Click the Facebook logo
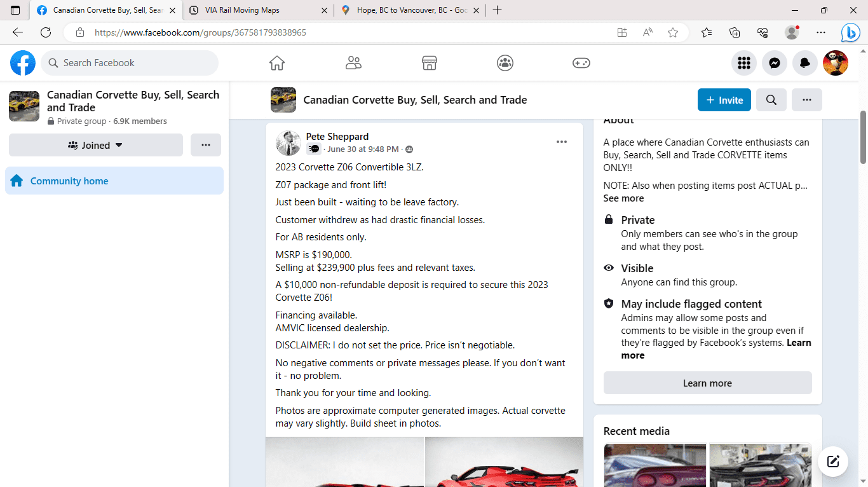Screen dimensions: 868x487 pyautogui.click(x=22, y=63)
